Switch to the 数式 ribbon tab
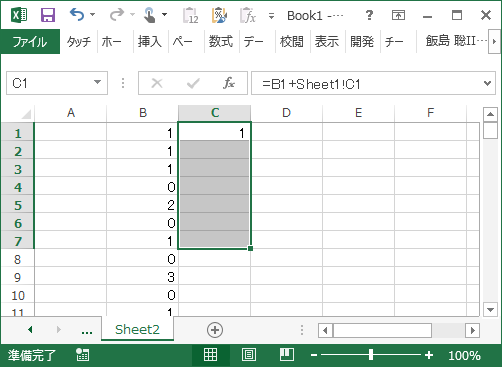502x367 pixels. click(x=220, y=42)
